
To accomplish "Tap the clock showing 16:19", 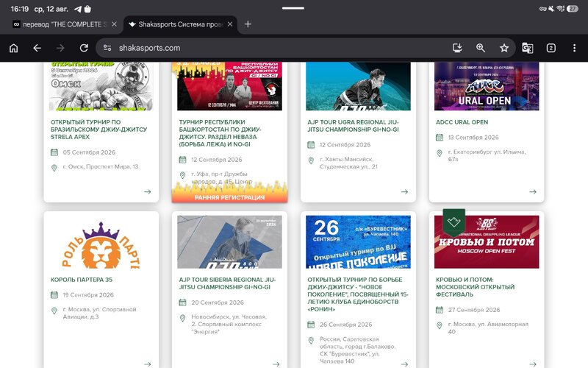I will point(20,9).
